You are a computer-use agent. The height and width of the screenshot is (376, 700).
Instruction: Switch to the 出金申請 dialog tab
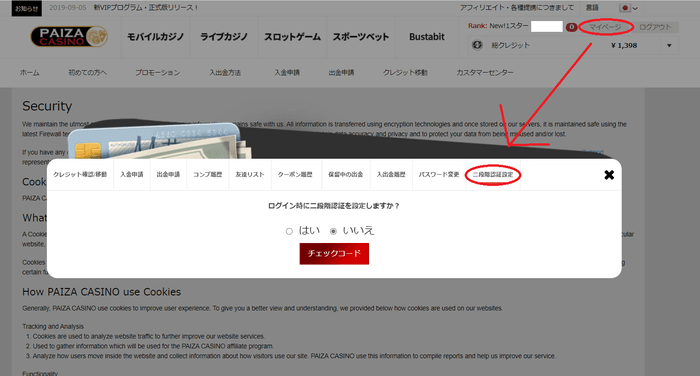168,175
